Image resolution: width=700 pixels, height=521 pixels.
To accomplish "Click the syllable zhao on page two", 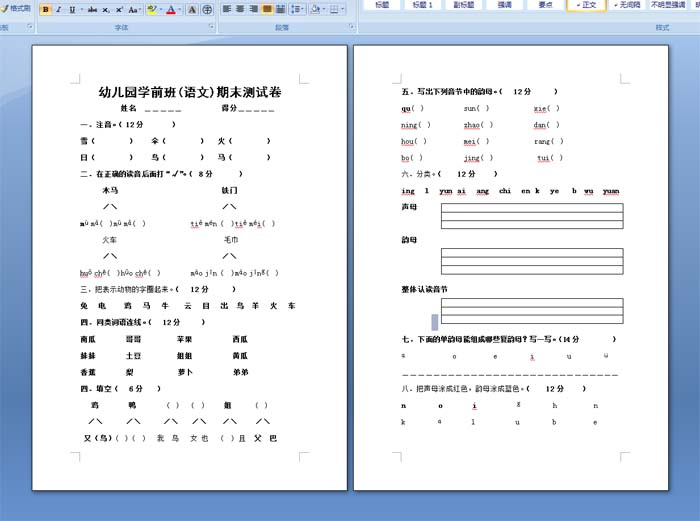I will click(x=471, y=125).
